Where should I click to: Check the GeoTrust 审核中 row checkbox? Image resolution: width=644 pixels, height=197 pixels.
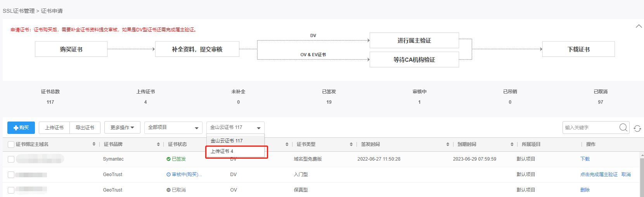pos(11,175)
